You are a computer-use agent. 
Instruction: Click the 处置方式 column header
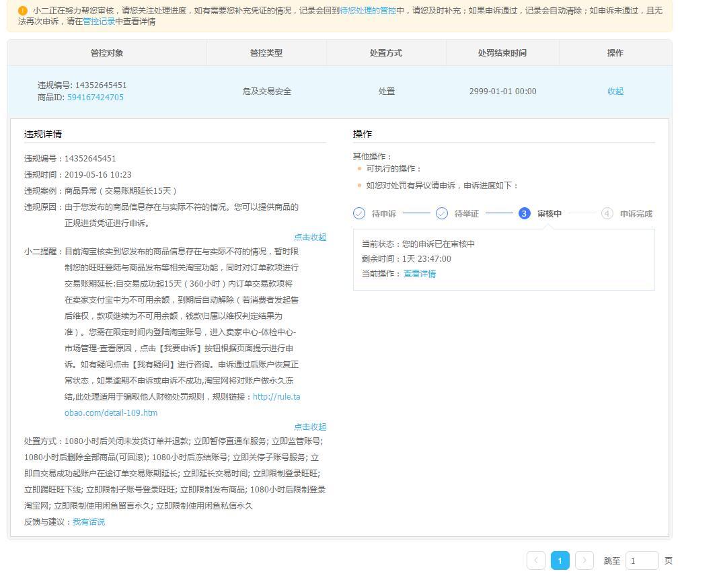coord(386,52)
